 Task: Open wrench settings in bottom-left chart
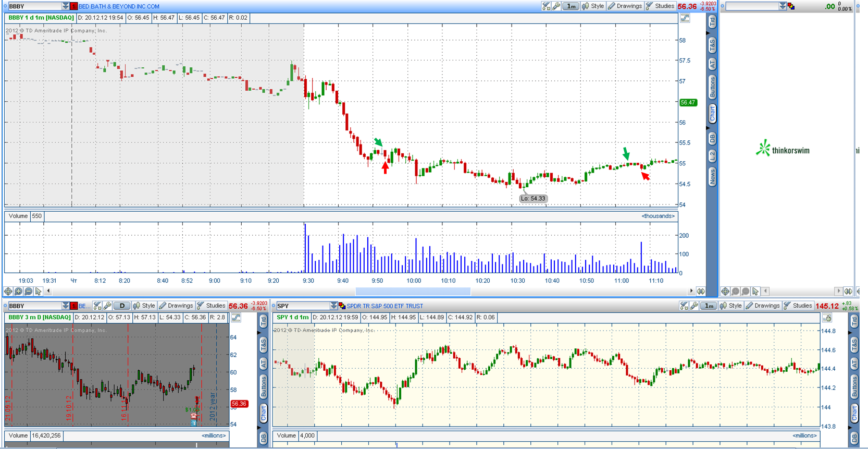(x=107, y=306)
